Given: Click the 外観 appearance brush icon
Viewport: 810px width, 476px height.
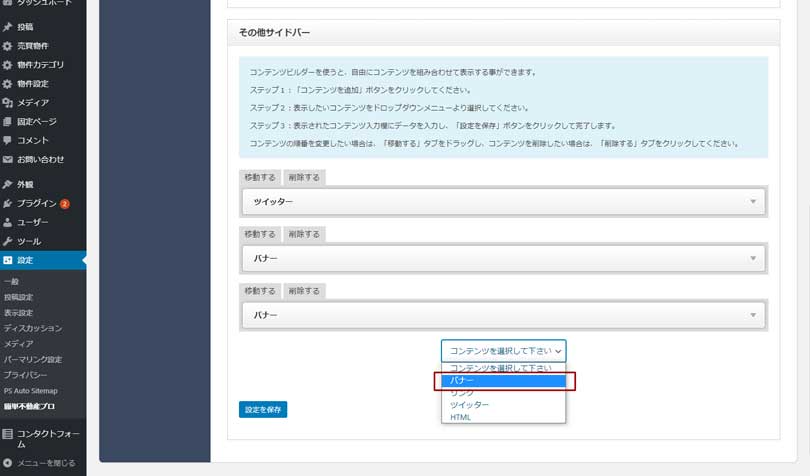Looking at the screenshot, I should tap(8, 185).
